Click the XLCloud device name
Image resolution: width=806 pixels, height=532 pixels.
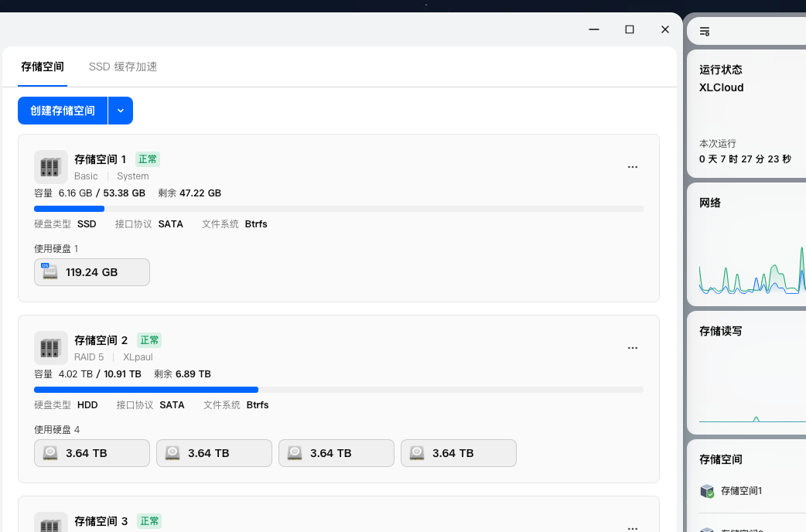[721, 87]
